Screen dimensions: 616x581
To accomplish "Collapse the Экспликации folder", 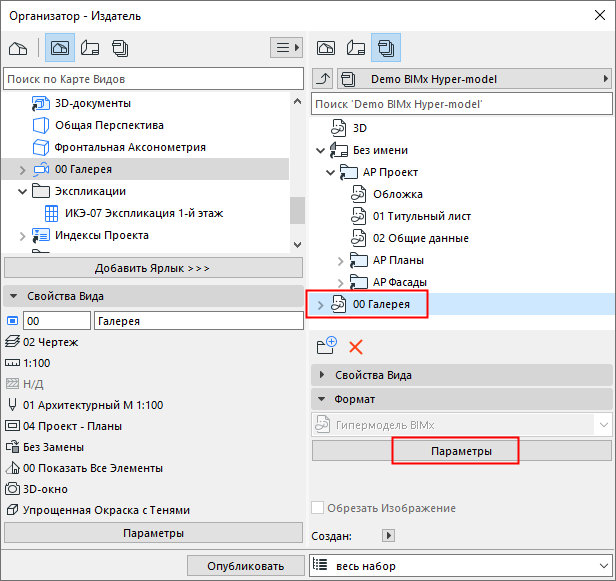I will 22,192.
